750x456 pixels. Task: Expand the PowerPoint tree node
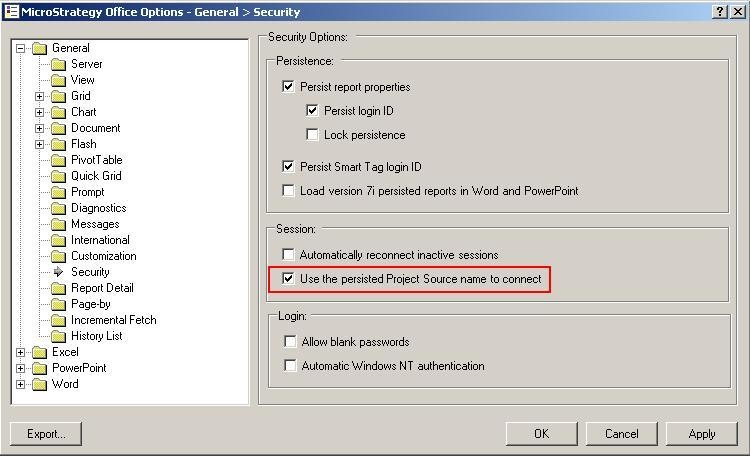[x=21, y=368]
